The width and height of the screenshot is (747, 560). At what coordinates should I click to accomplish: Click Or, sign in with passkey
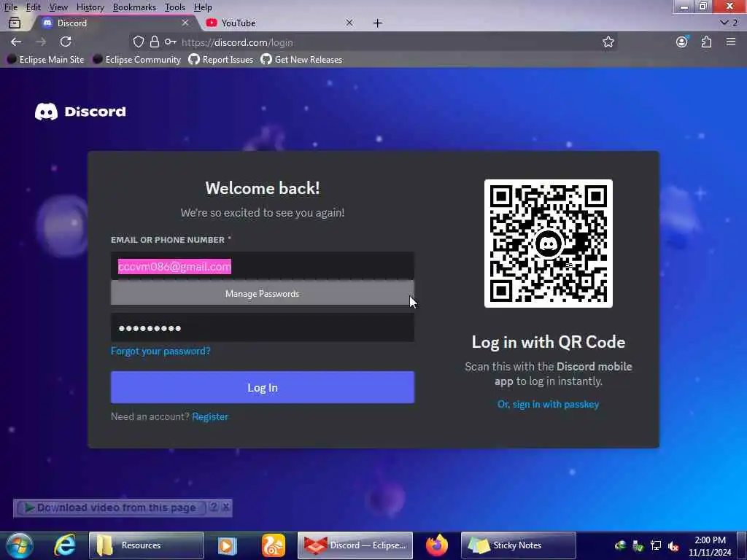[549, 404]
